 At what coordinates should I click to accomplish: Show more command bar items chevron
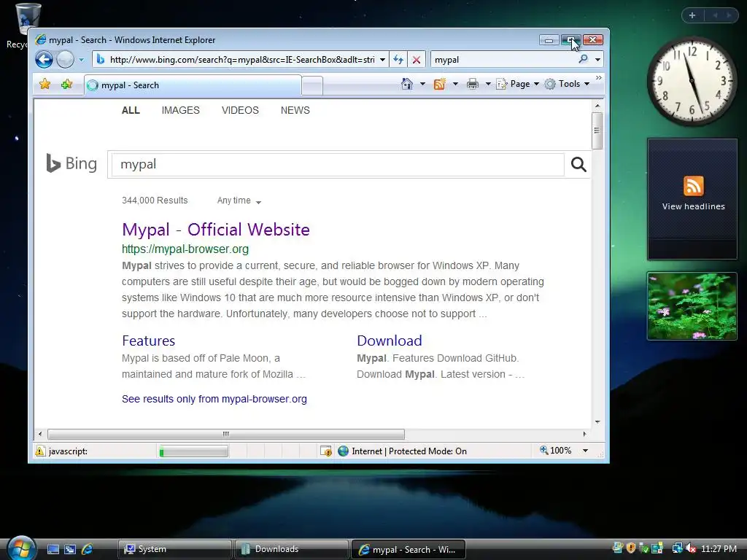click(x=598, y=77)
